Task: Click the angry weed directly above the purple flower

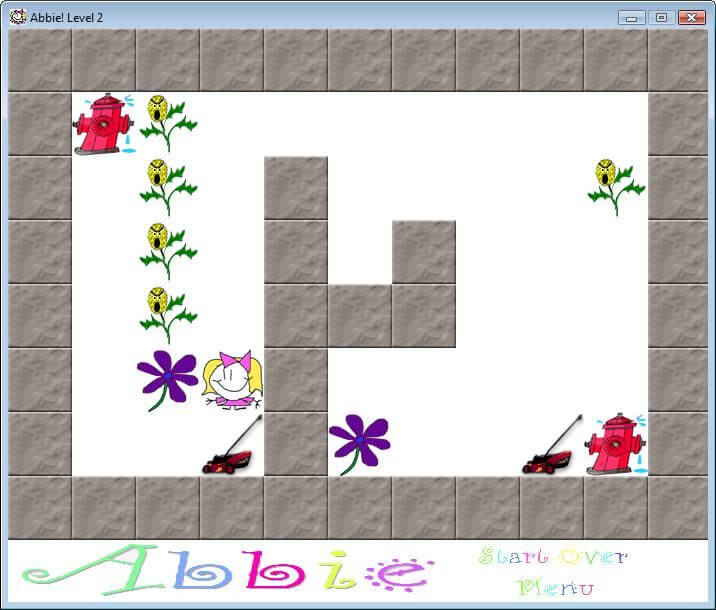Action: coord(168,315)
